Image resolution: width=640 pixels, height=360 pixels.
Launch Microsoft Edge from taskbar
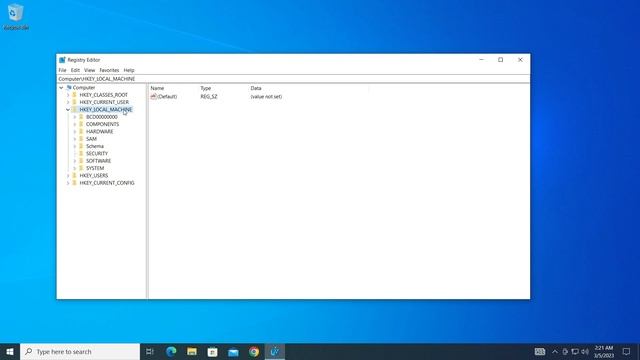click(x=171, y=351)
